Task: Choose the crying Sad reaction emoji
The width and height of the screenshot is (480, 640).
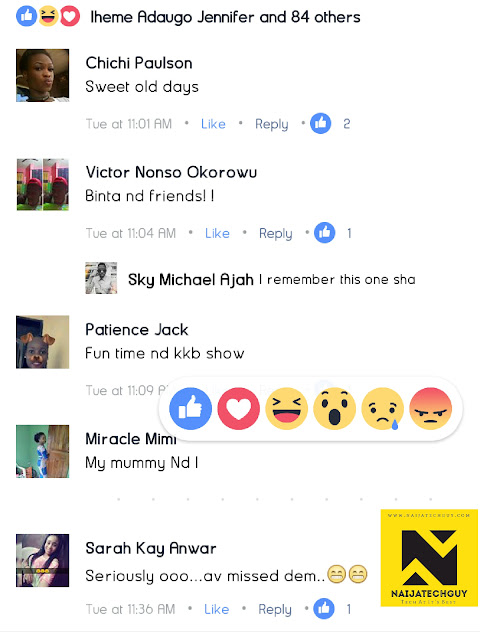Action: [x=382, y=409]
